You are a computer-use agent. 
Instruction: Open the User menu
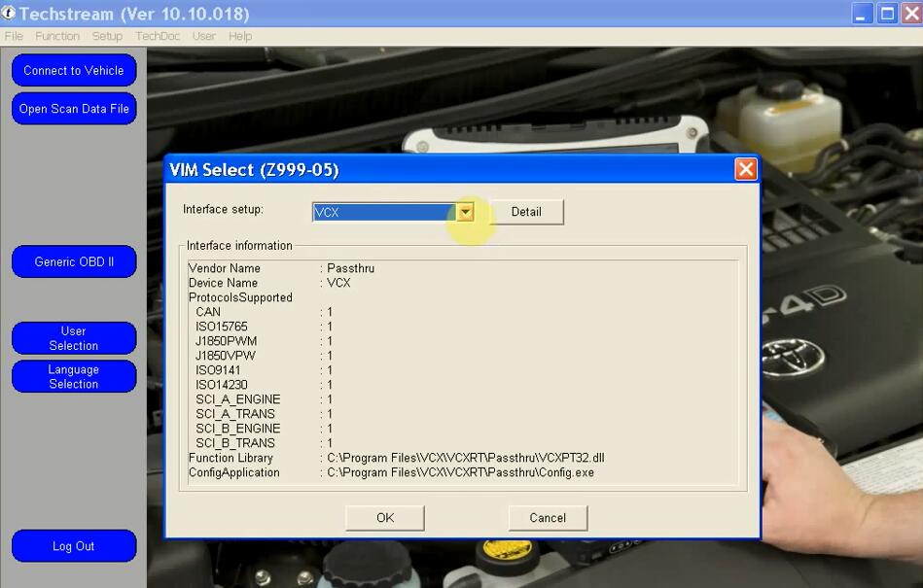(203, 37)
